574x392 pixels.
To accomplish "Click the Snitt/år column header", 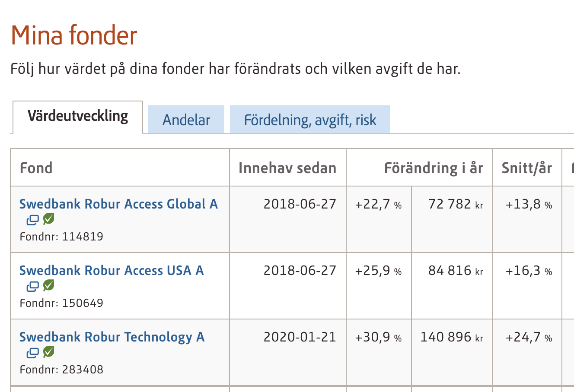I will click(526, 168).
